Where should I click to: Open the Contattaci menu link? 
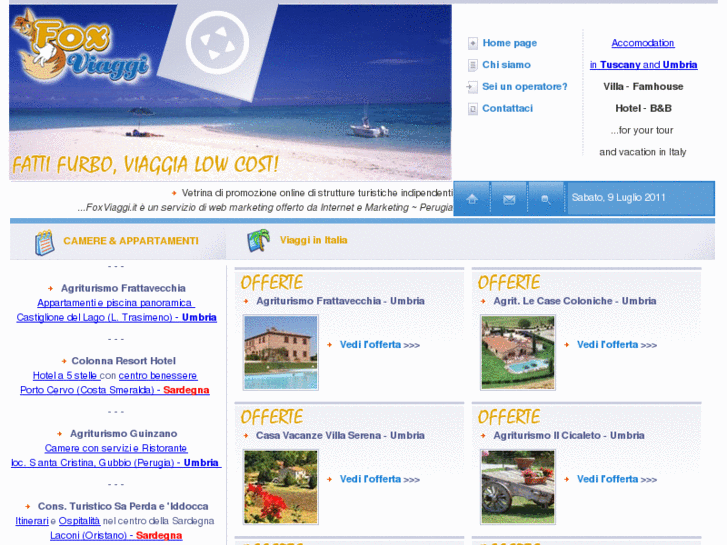pos(507,108)
